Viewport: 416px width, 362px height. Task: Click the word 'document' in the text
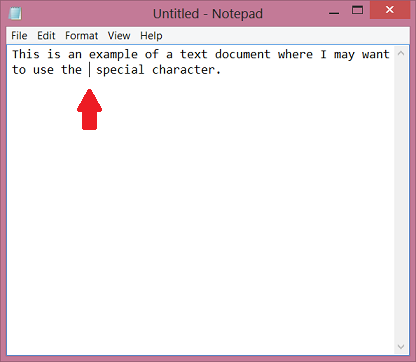pyautogui.click(x=242, y=54)
